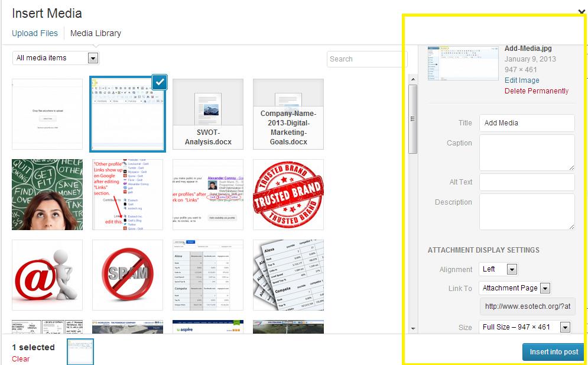Click the 'Insert Media' dialog title
Screen dimensions: 588x365
pyautogui.click(x=47, y=14)
